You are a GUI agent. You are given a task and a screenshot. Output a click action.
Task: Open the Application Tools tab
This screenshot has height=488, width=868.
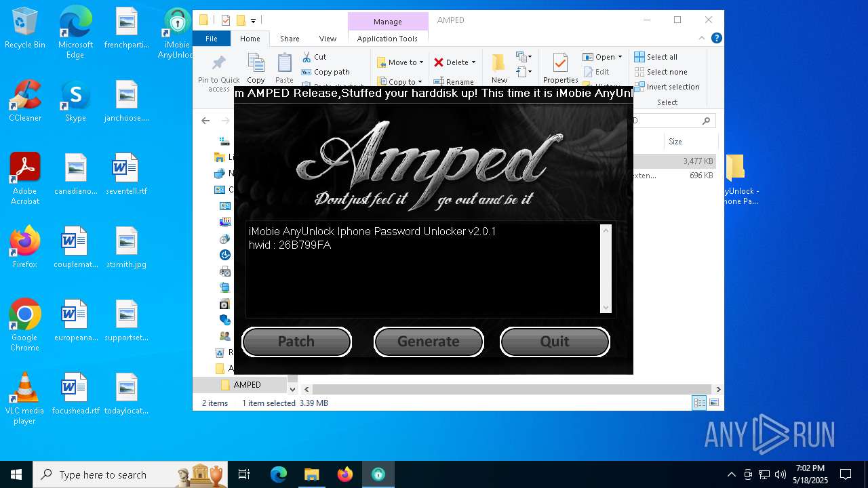(x=387, y=39)
